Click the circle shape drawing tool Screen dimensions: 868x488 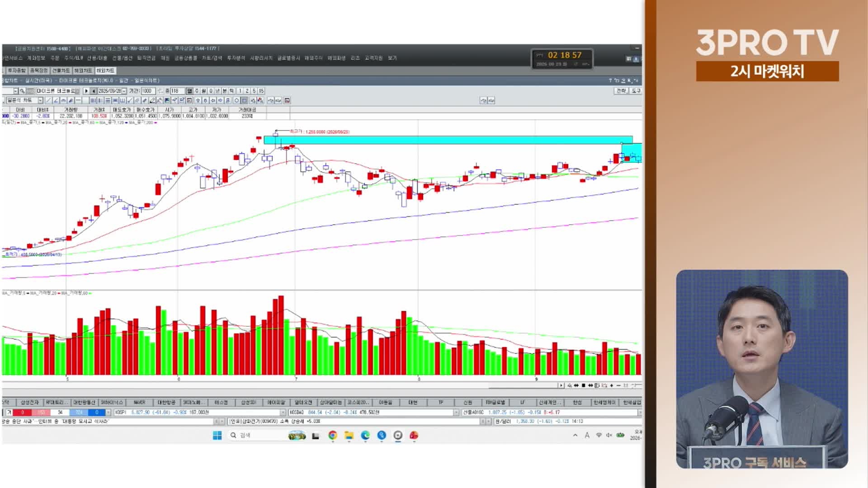click(236, 100)
